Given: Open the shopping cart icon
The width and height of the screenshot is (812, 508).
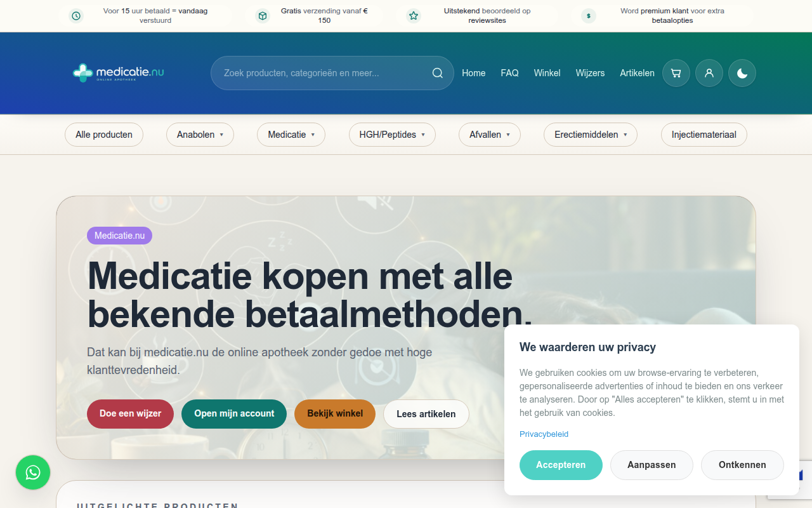Looking at the screenshot, I should coord(676,73).
